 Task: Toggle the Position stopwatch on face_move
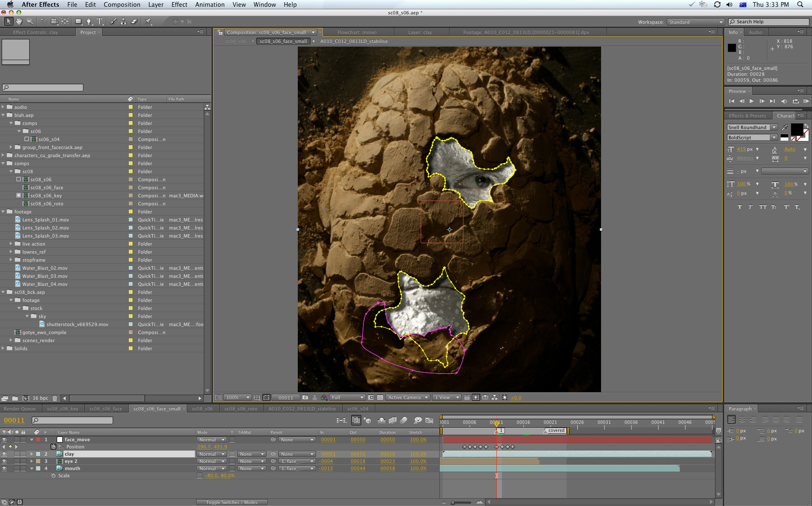click(53, 447)
